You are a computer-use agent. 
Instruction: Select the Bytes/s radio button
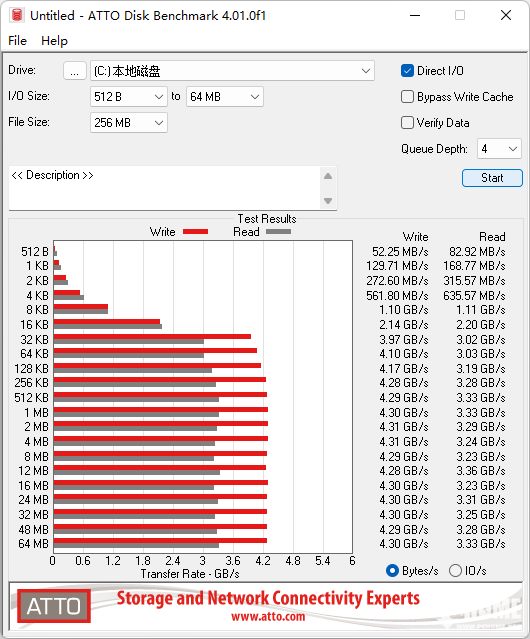392,571
